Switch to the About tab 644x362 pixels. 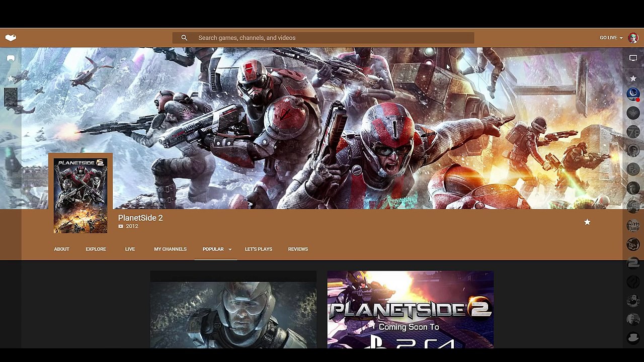point(61,249)
